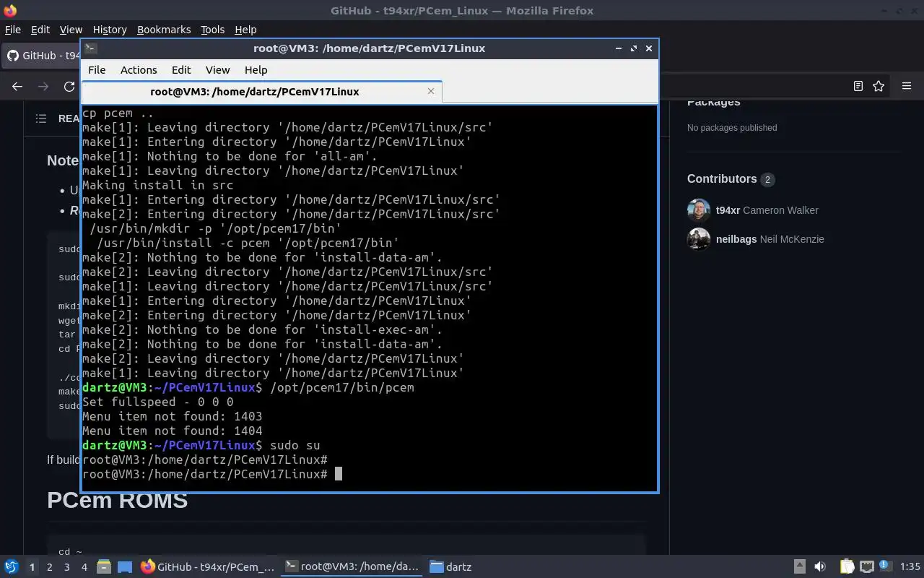Open the clipboard manager tray icon

tap(847, 567)
